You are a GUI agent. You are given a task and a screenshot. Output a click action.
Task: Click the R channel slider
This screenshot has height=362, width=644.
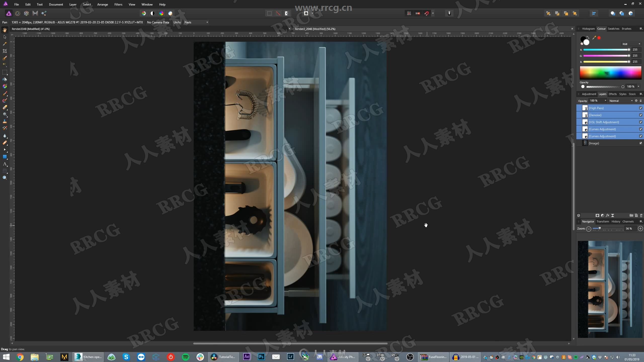(607, 50)
